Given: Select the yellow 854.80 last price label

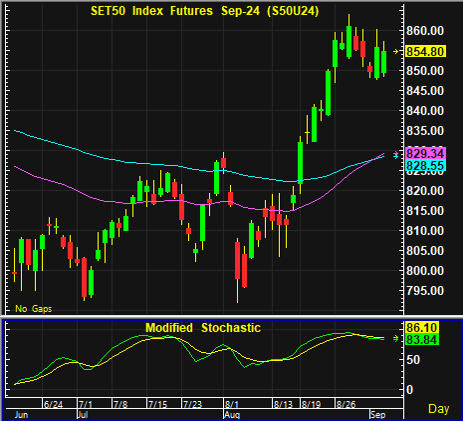Looking at the screenshot, I should click(425, 52).
